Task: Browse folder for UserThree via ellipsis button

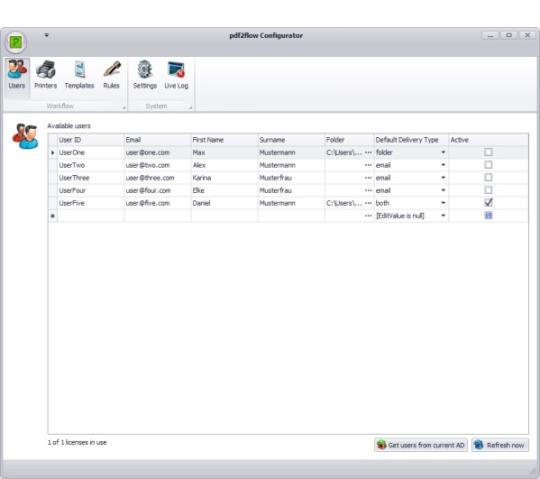Action: 368,178
